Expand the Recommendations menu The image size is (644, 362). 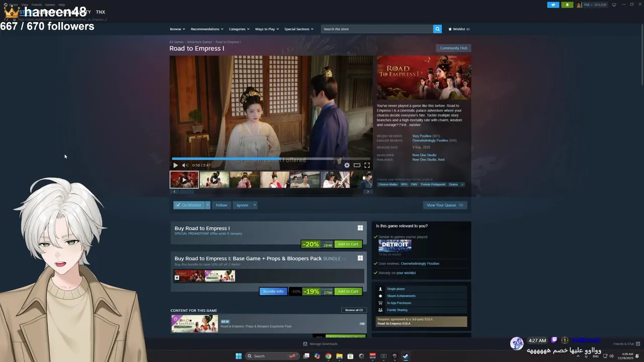(207, 29)
